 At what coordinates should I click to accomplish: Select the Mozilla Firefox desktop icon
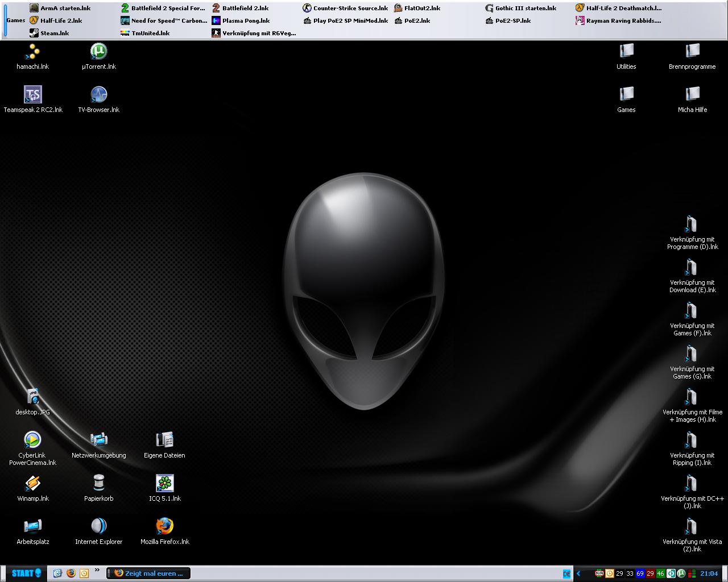164,531
